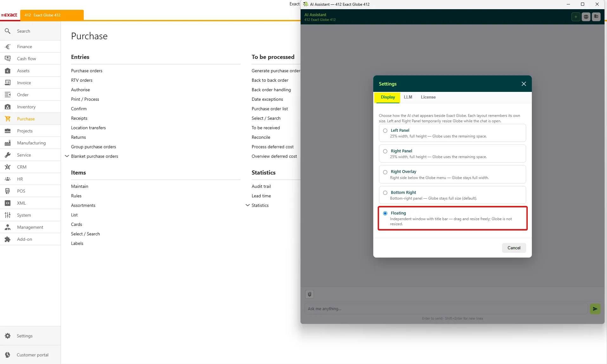Open the HR menu item
The width and height of the screenshot is (607, 364).
coord(30,179)
